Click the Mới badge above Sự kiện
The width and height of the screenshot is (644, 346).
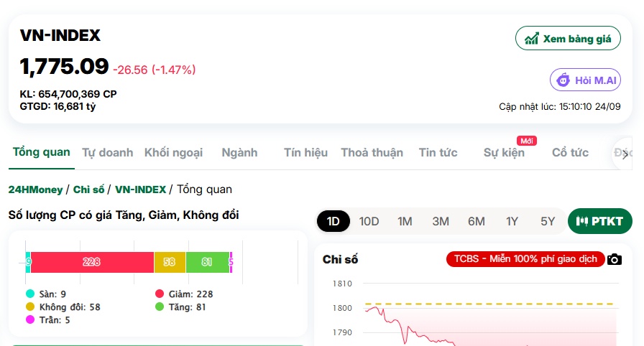pyautogui.click(x=527, y=141)
